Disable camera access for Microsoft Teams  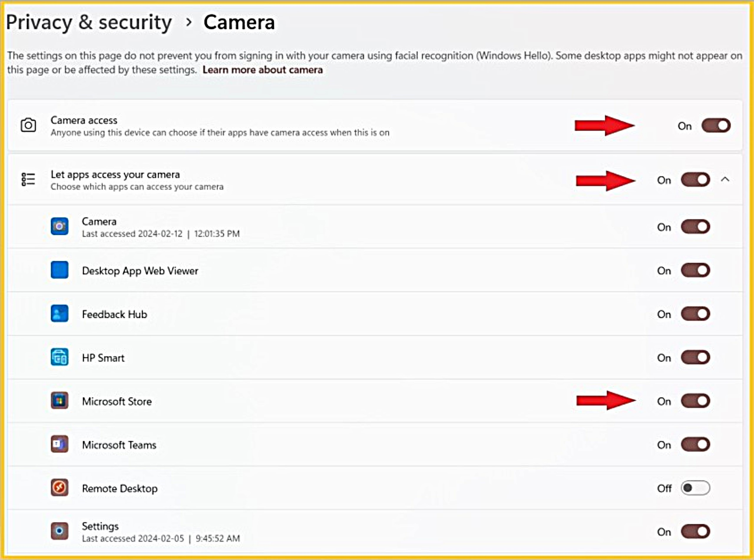coord(695,444)
